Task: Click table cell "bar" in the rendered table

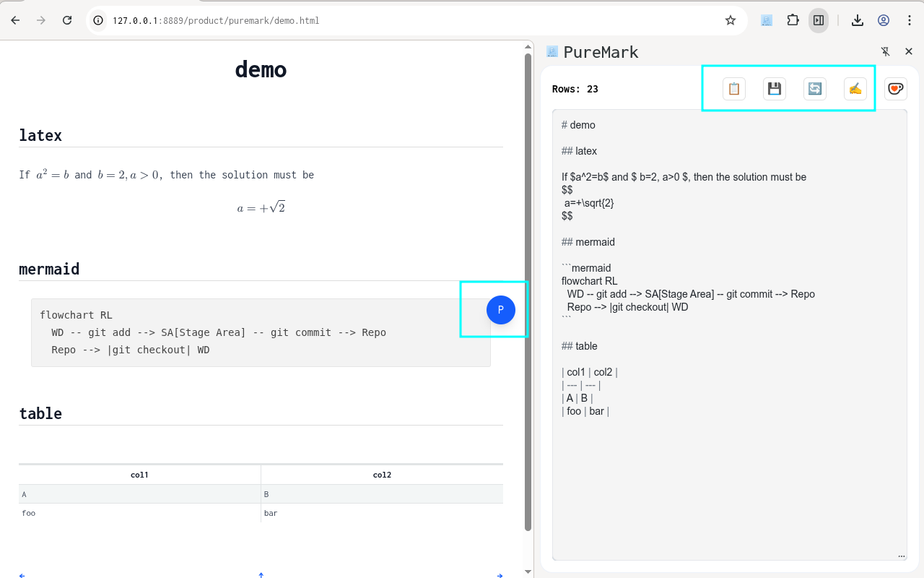Action: [x=382, y=513]
